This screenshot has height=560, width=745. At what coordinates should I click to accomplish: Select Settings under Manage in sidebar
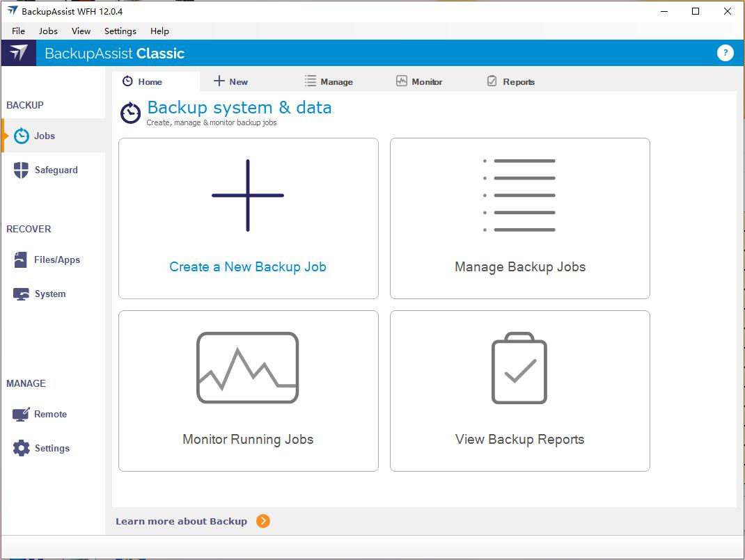(x=53, y=448)
